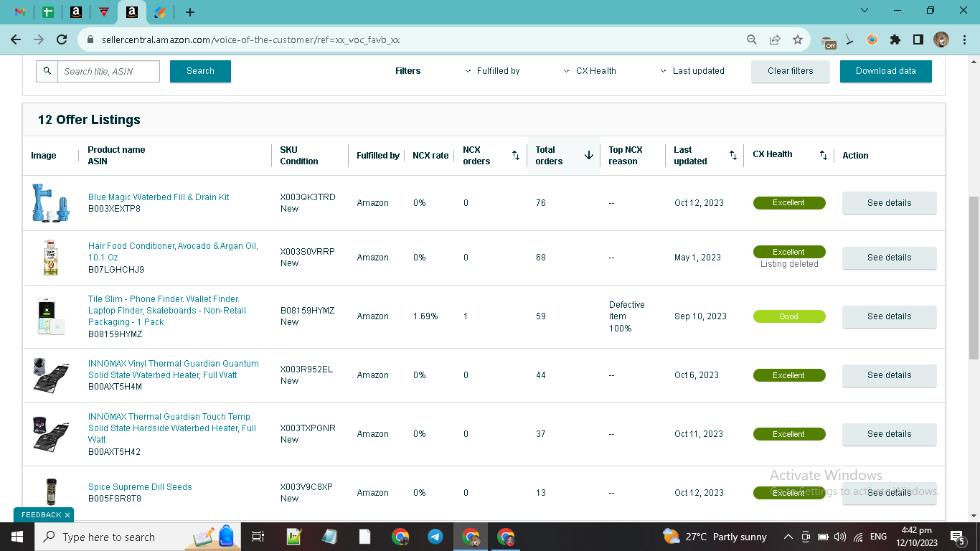Image resolution: width=980 pixels, height=551 pixels.
Task: Open the Hair Food Conditioner product link
Action: 173,252
